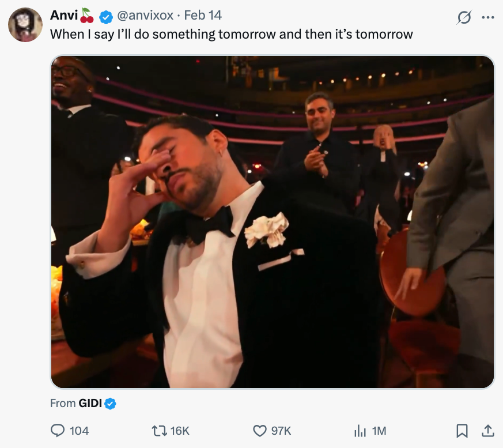
Task: Open the share menu for the tweet
Action: click(x=487, y=431)
